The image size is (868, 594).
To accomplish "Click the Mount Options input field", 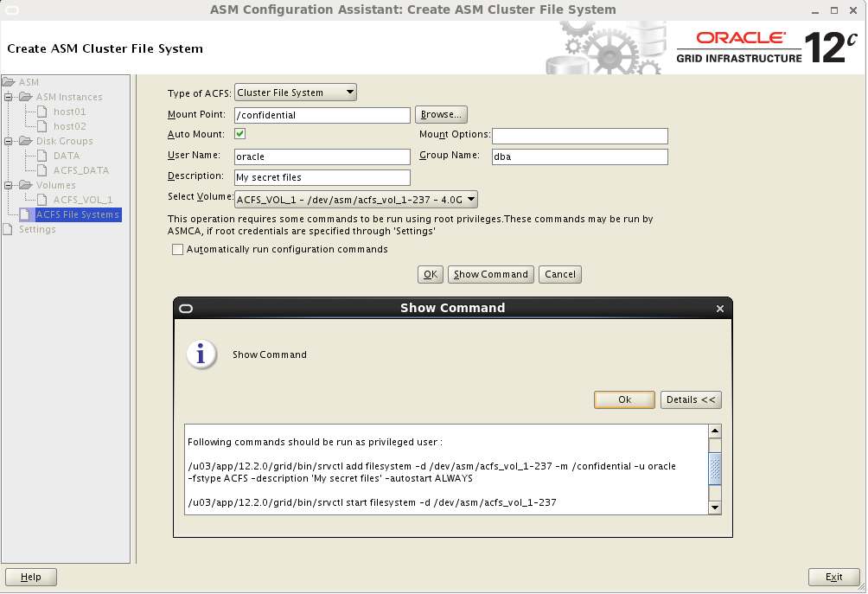I will pyautogui.click(x=579, y=136).
